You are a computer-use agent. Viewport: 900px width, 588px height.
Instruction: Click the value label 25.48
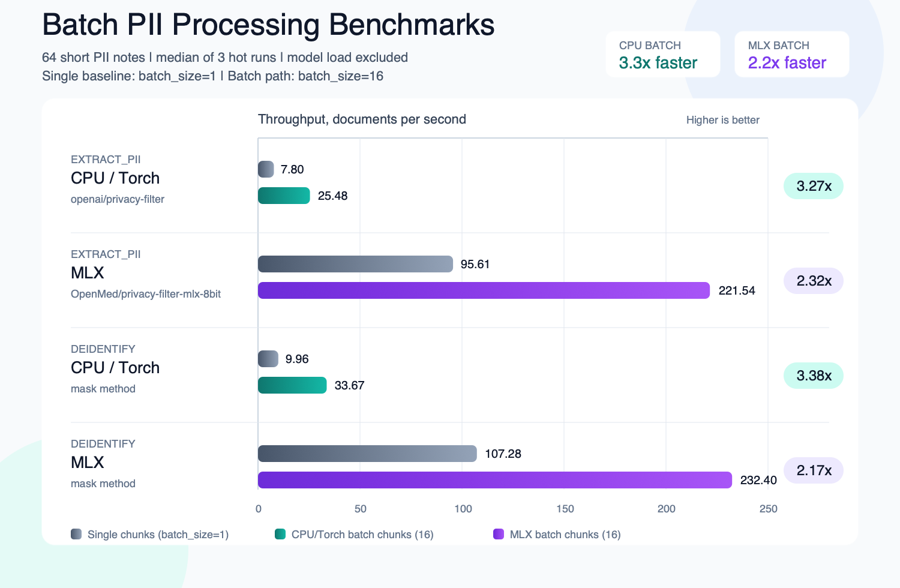(x=332, y=196)
